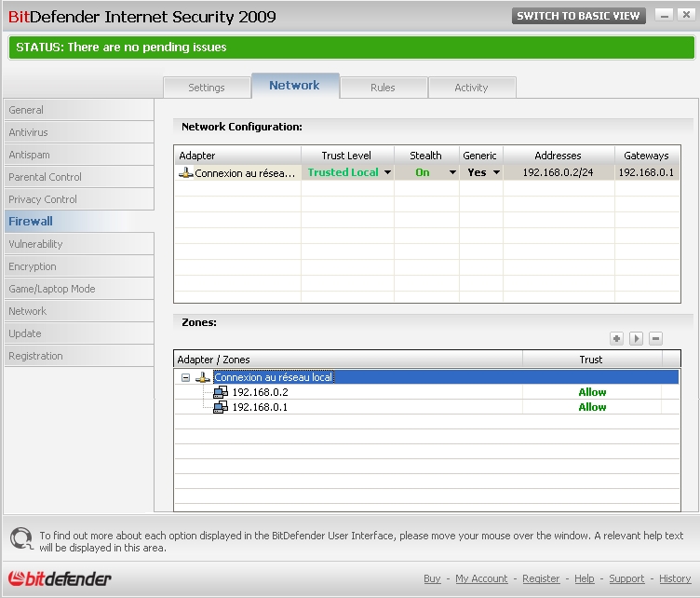
Task: Select Firewall in the sidebar
Action: tap(79, 222)
